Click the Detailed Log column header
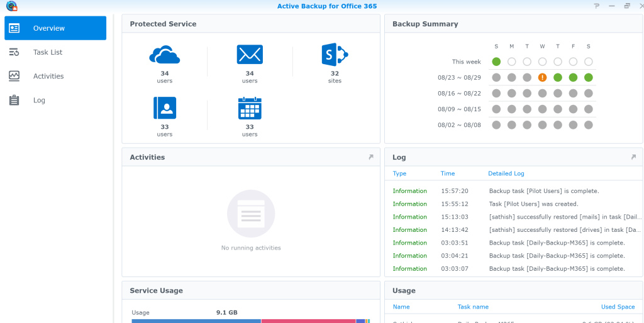 (506, 173)
